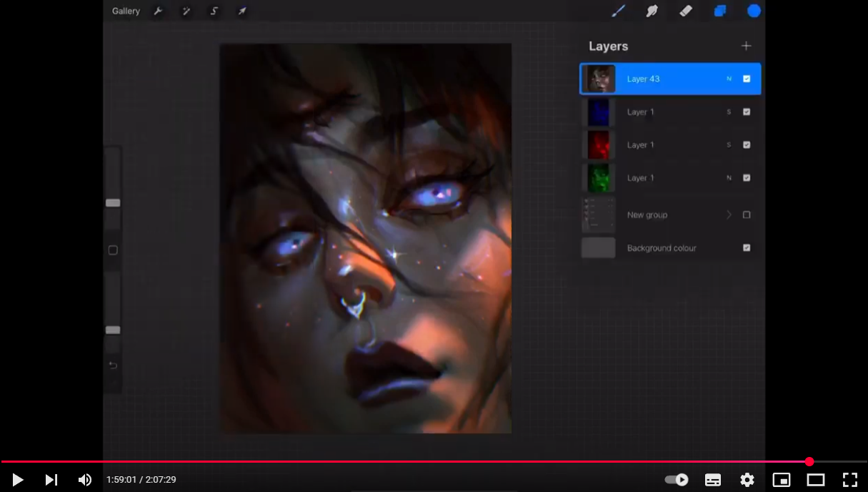Click the red Layer 1 thumbnail
Viewport: 868px width, 492px height.
pos(598,144)
